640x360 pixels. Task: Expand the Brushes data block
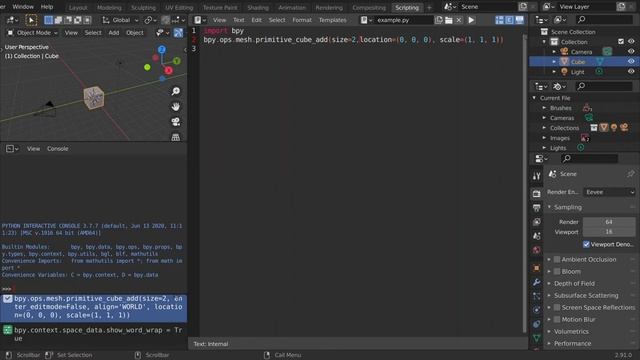(544, 108)
